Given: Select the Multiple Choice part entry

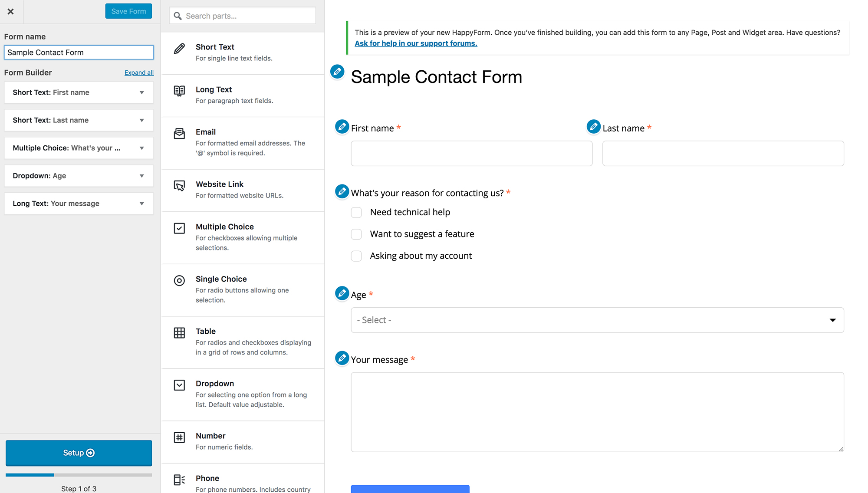Looking at the screenshot, I should [243, 237].
